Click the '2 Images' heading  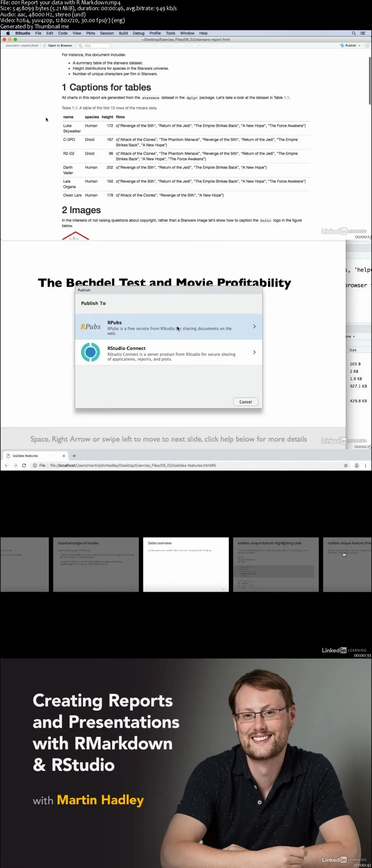(81, 210)
